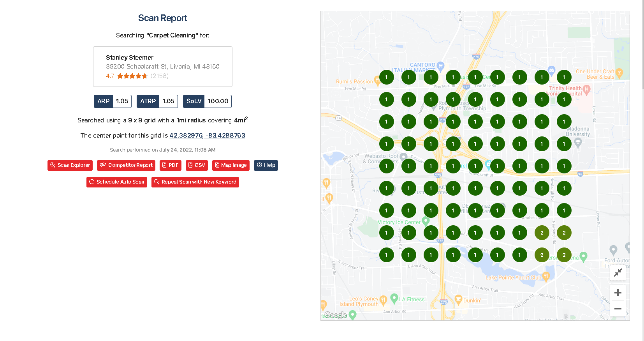Click the Scan Report heading

(162, 18)
